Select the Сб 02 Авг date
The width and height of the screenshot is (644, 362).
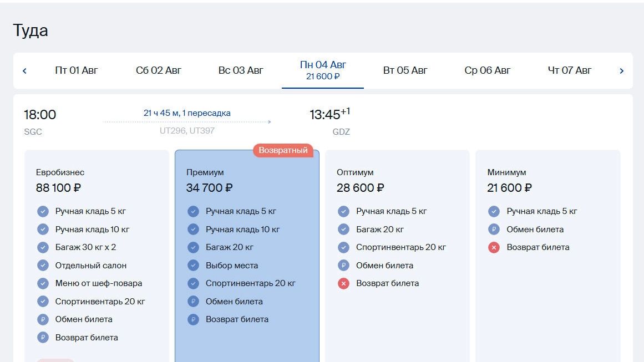point(159,70)
